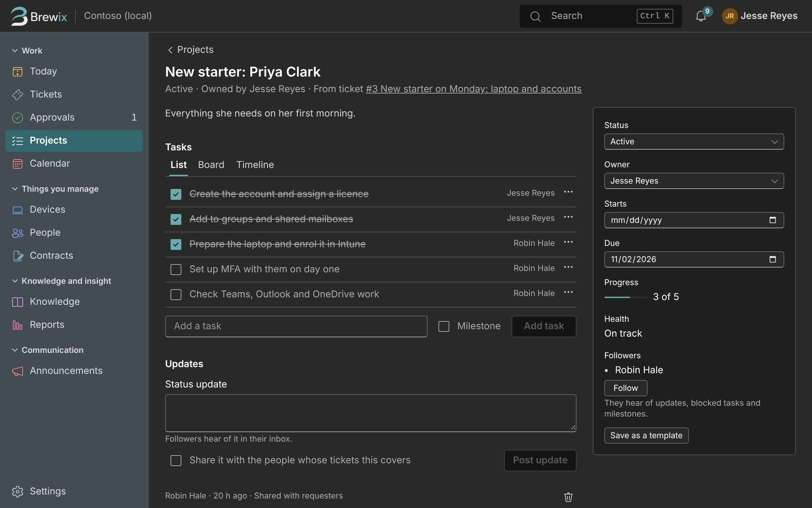Open People in the sidebar
Screen dimensions: 812x508
pyautogui.click(x=74, y=233)
